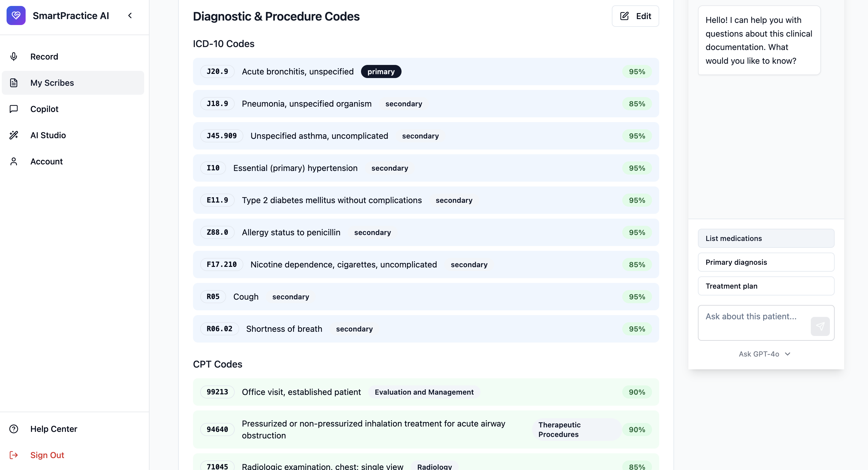Image resolution: width=868 pixels, height=470 pixels.
Task: Click the My Scribes document icon
Action: pyautogui.click(x=14, y=83)
